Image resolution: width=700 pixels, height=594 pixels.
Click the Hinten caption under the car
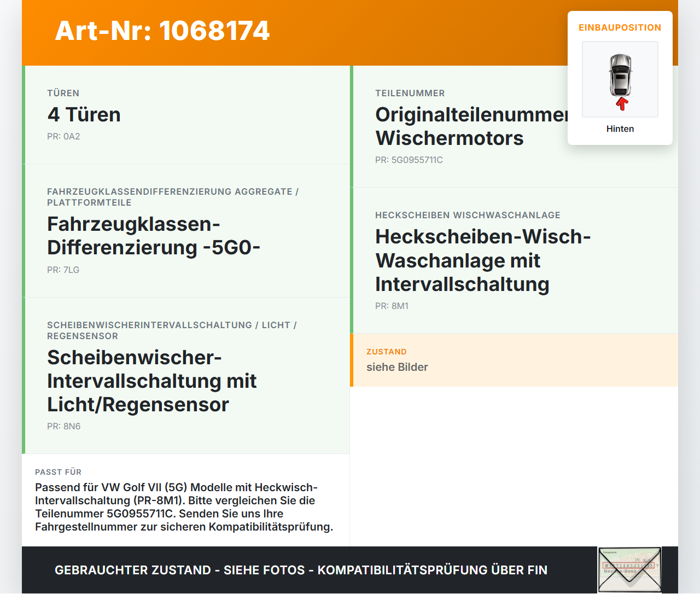coord(620,129)
